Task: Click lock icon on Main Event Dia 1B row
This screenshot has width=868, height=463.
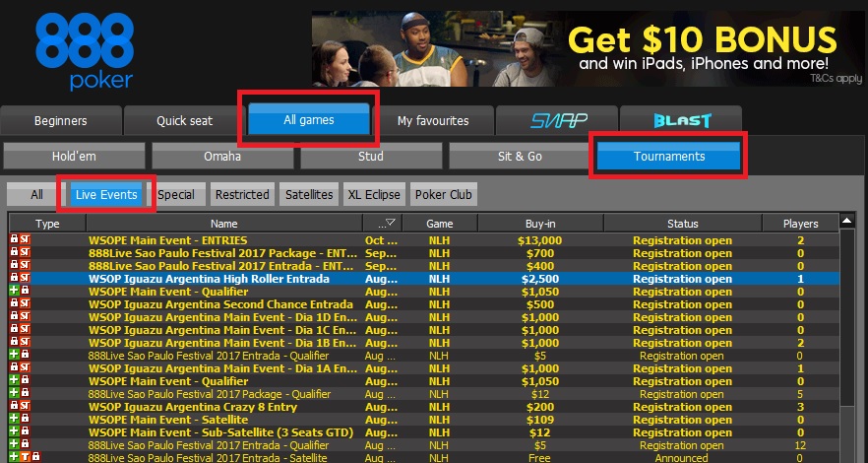Action: [x=15, y=342]
